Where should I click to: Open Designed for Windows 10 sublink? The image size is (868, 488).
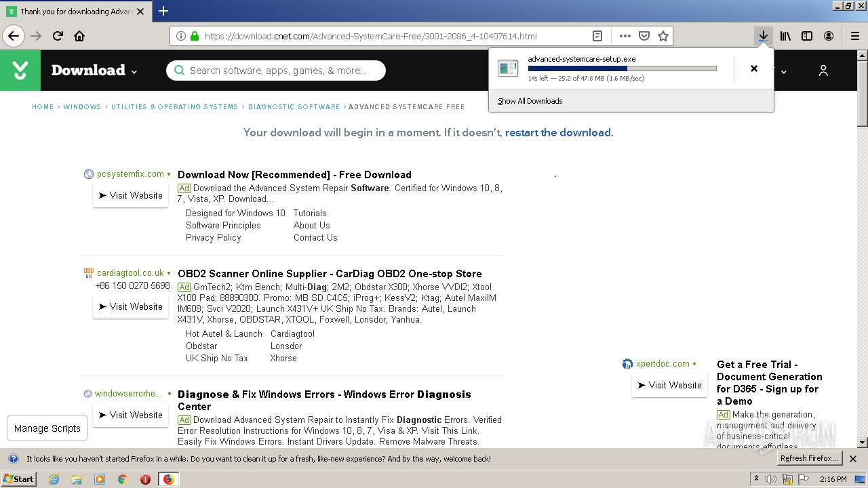pyautogui.click(x=235, y=213)
